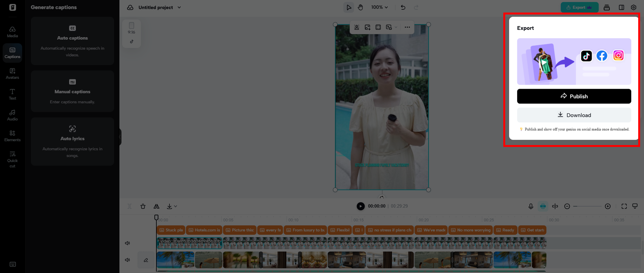Viewport: 644px width, 273px height.
Task: Delete the selected clip with trash icon
Action: pyautogui.click(x=143, y=206)
